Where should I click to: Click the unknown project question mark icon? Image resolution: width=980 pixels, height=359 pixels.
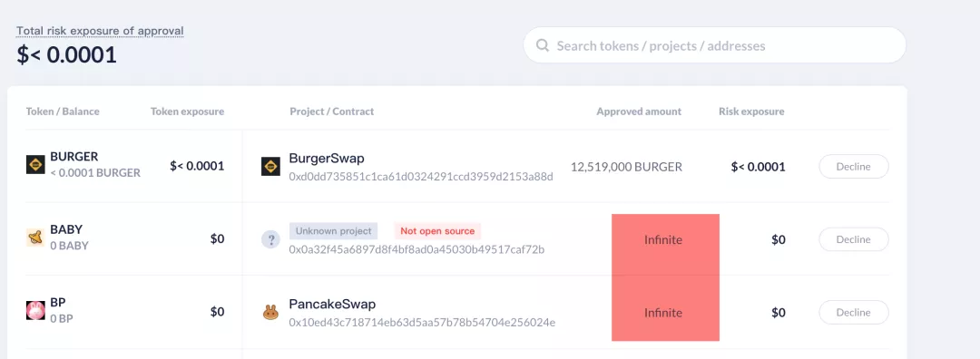[x=270, y=239]
